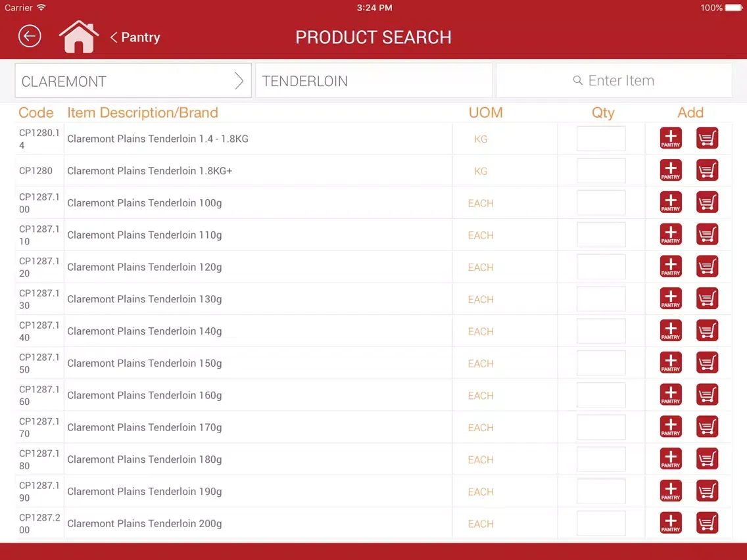Return to Pantry via back link

click(135, 37)
